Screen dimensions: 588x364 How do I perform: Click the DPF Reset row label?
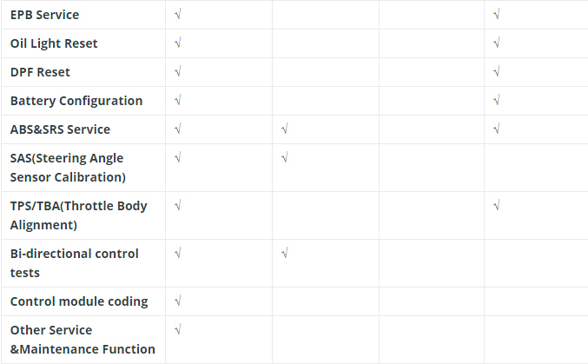coord(40,72)
